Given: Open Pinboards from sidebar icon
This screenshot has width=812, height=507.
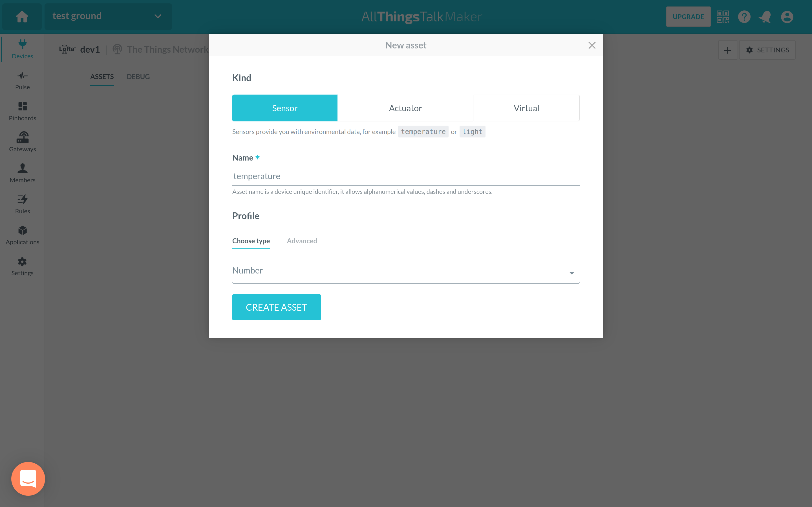Looking at the screenshot, I should [22, 111].
